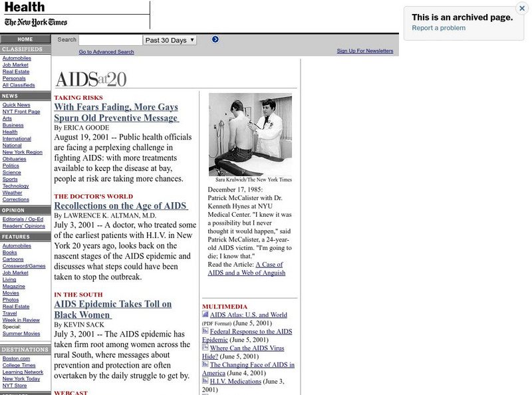Open Sign Up For Newsletters link
532x395 pixels.
click(x=365, y=51)
